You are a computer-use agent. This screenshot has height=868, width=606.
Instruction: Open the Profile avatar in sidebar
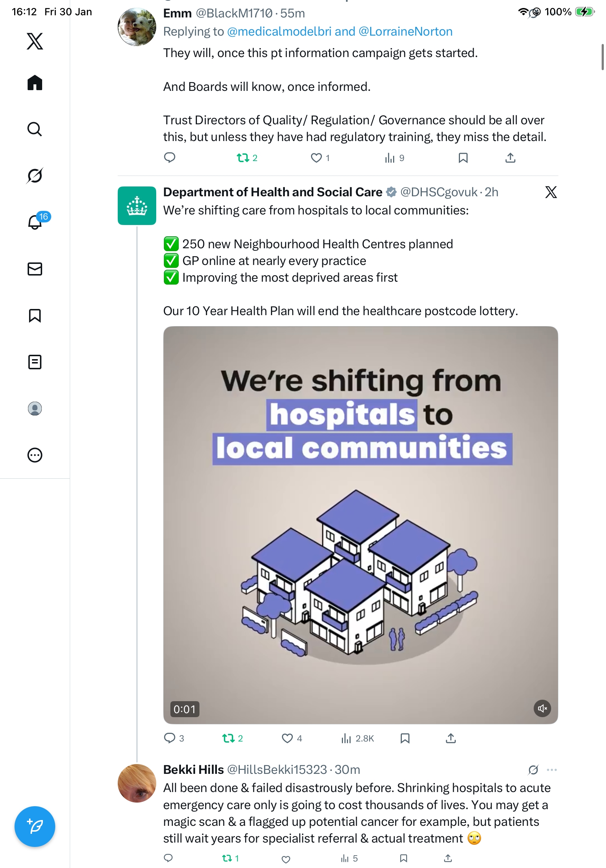click(x=35, y=408)
